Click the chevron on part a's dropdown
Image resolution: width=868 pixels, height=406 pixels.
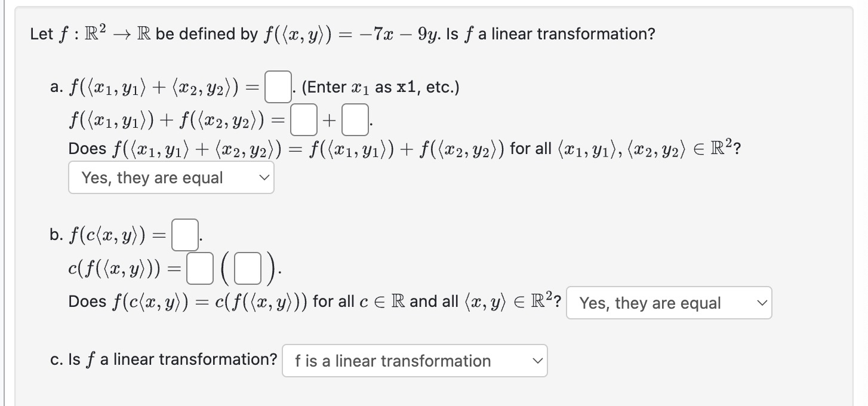pyautogui.click(x=264, y=177)
